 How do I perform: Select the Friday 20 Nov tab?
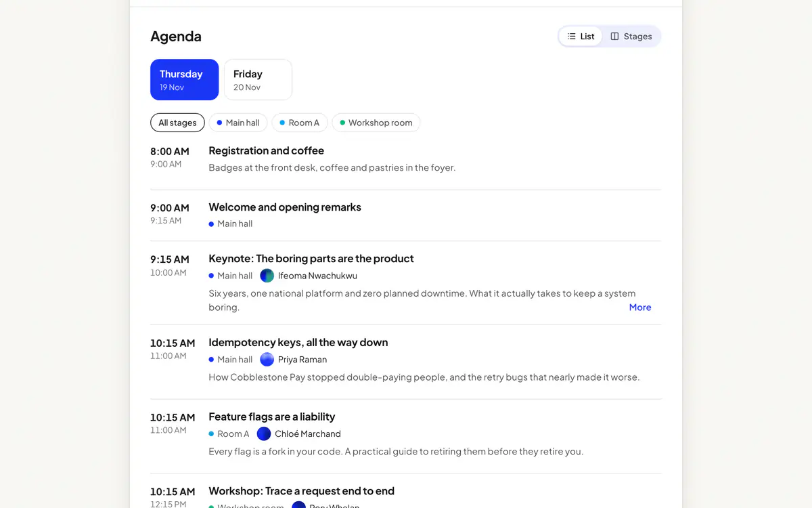(258, 80)
